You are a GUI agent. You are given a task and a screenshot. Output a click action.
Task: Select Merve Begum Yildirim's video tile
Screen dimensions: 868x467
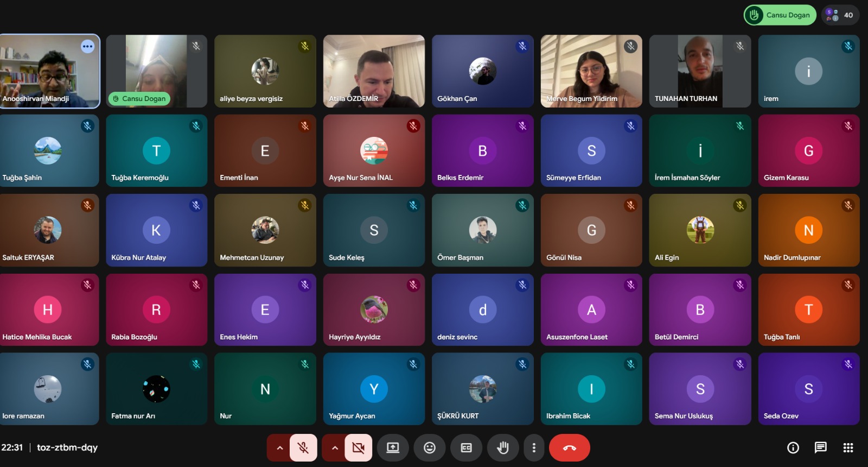pyautogui.click(x=591, y=71)
